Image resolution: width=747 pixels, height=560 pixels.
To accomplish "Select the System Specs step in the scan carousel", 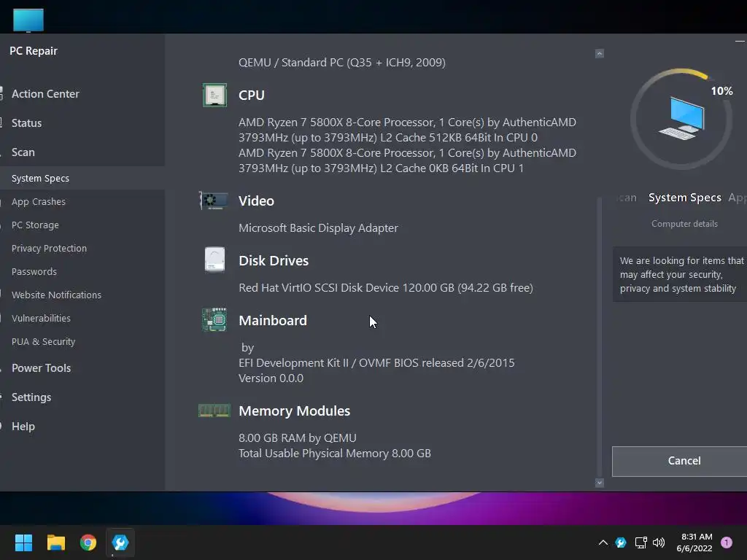I will 684,197.
